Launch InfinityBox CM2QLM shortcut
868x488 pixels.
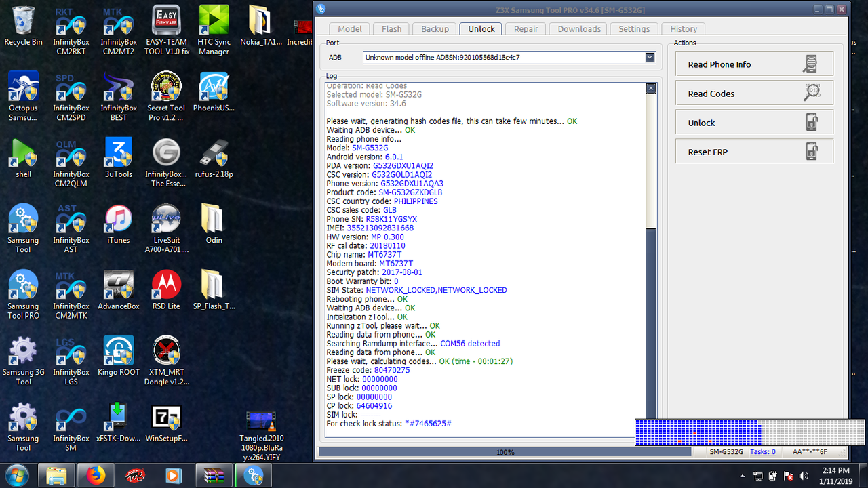coord(71,163)
